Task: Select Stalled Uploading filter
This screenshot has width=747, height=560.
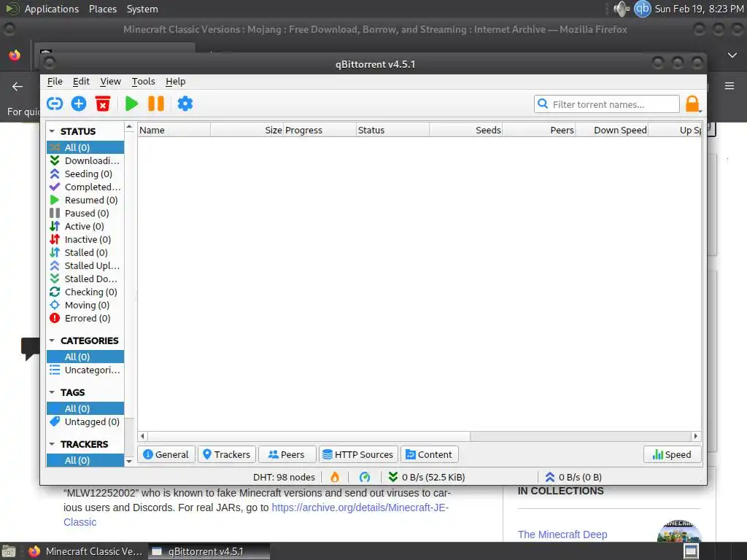Action: pyautogui.click(x=85, y=265)
